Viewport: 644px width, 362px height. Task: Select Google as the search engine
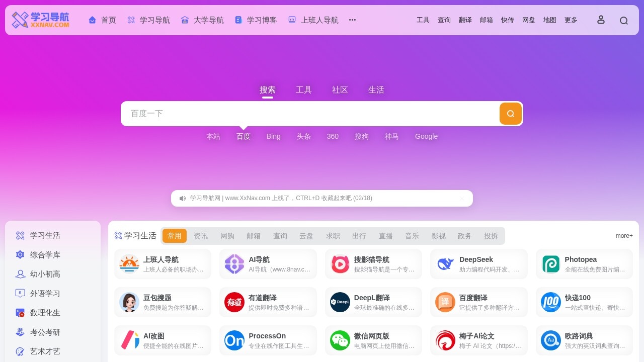[x=426, y=136]
